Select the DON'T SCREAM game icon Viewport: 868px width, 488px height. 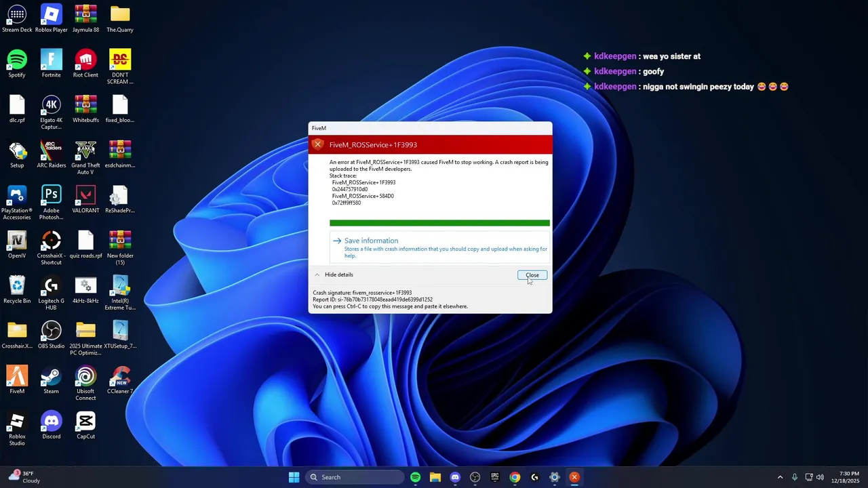pos(120,67)
